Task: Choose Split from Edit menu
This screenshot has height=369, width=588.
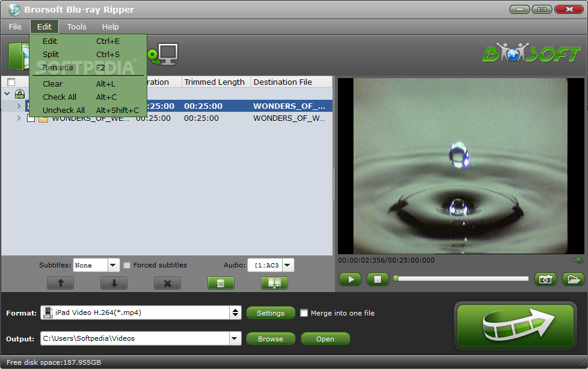Action: 88,54
